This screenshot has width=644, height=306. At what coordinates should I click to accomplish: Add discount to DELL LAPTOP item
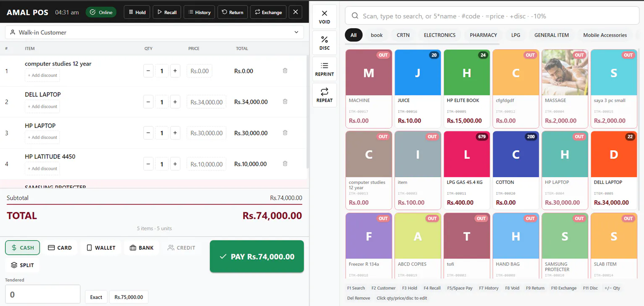42,107
